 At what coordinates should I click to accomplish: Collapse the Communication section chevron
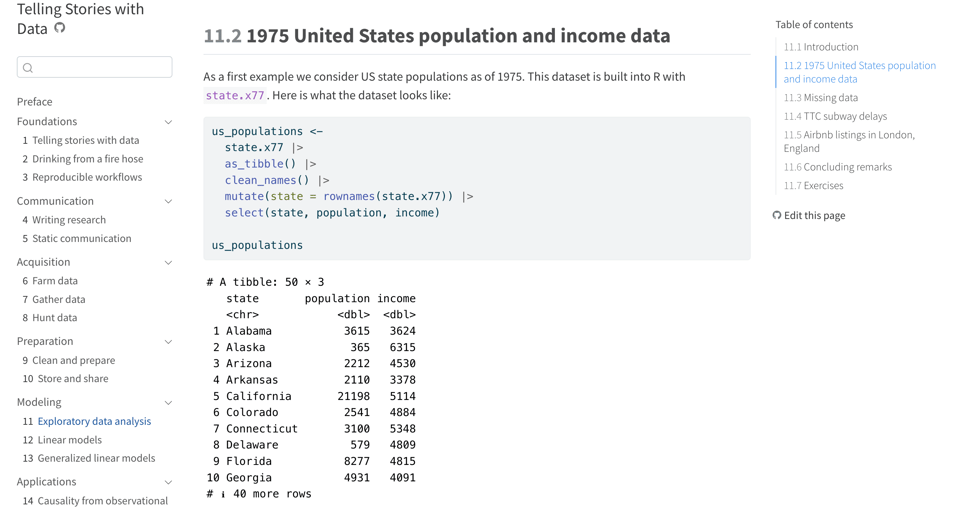(168, 201)
